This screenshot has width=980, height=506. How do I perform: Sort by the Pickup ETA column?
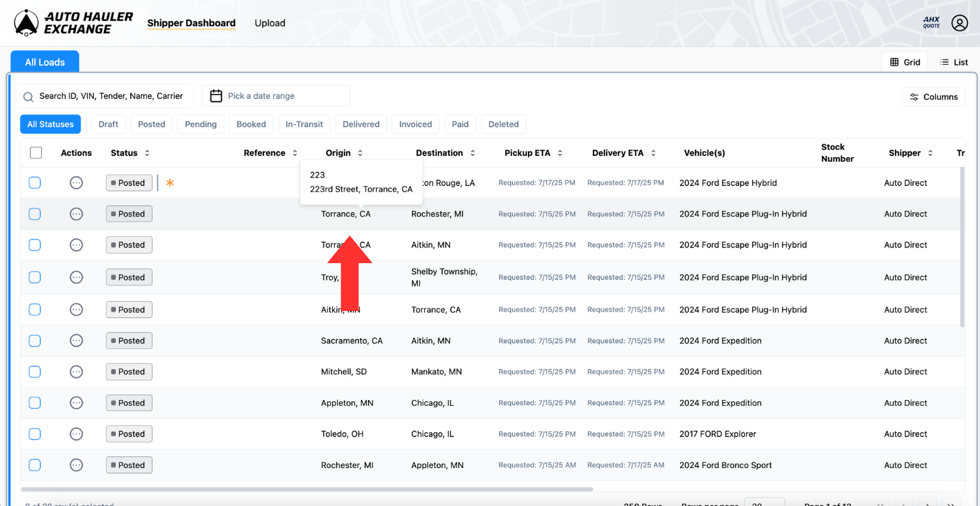pos(534,153)
